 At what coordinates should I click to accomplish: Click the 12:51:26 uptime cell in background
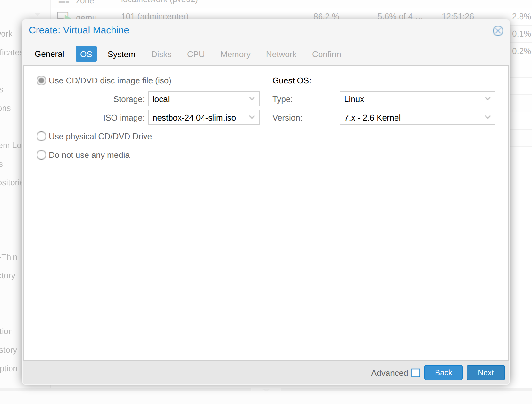click(458, 16)
